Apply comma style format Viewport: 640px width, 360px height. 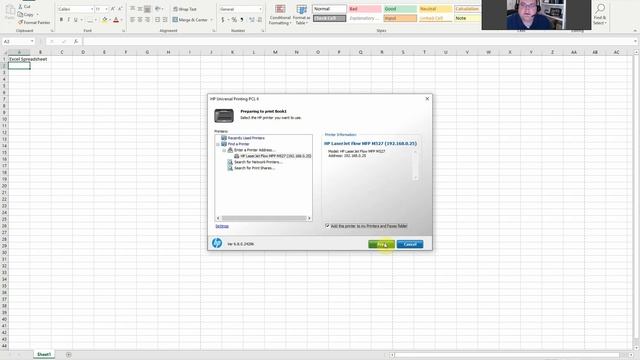coord(242,20)
